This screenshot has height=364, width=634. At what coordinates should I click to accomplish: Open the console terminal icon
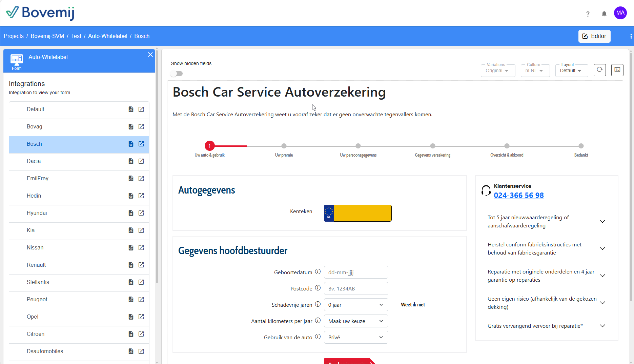click(617, 70)
